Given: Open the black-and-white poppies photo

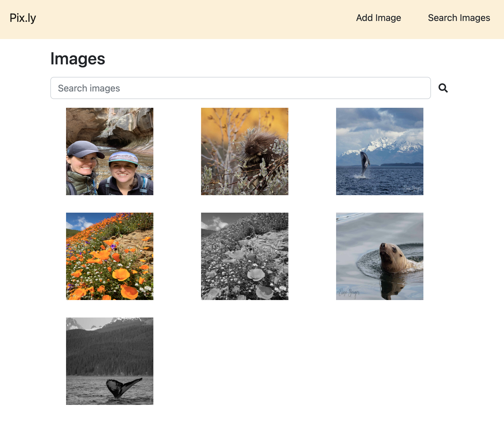Looking at the screenshot, I should click(x=244, y=256).
